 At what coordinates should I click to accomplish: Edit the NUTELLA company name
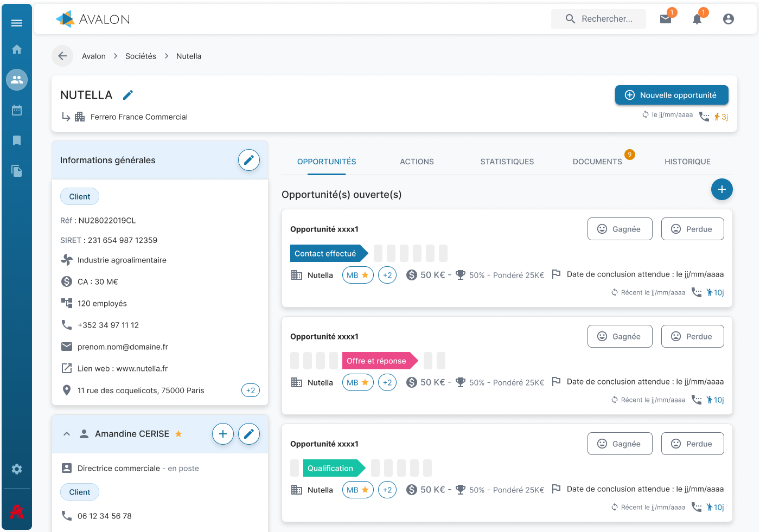point(128,95)
